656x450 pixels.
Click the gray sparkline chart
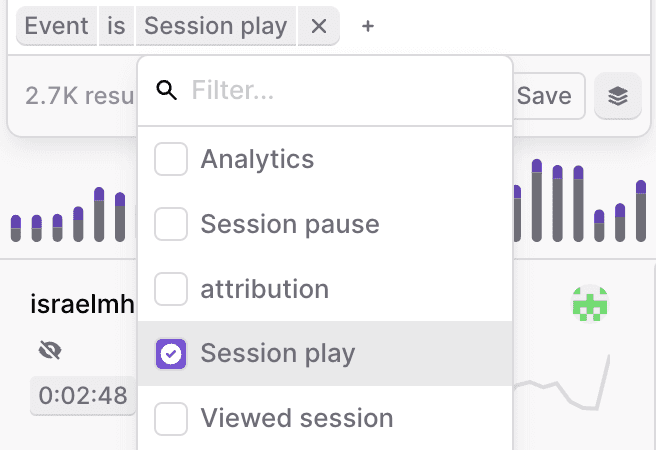point(565,390)
